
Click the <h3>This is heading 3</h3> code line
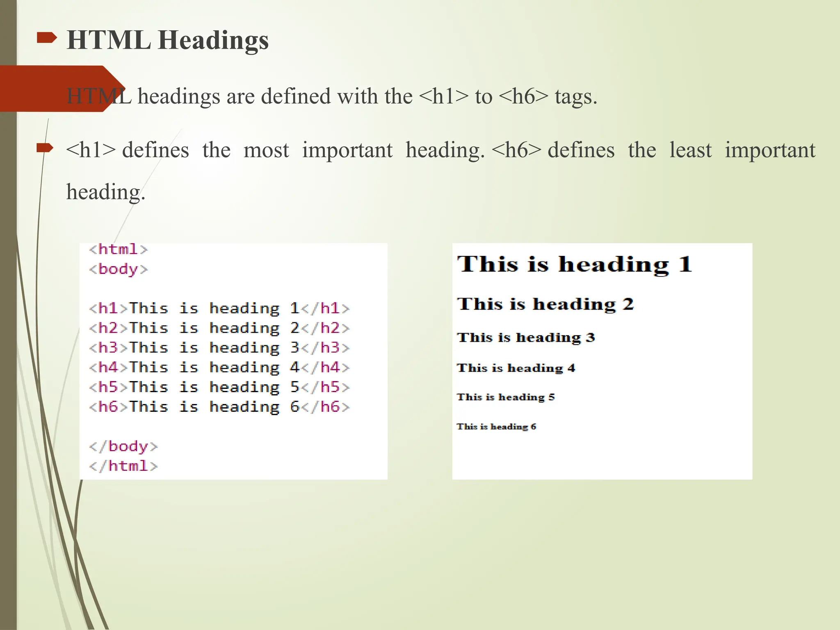(219, 348)
